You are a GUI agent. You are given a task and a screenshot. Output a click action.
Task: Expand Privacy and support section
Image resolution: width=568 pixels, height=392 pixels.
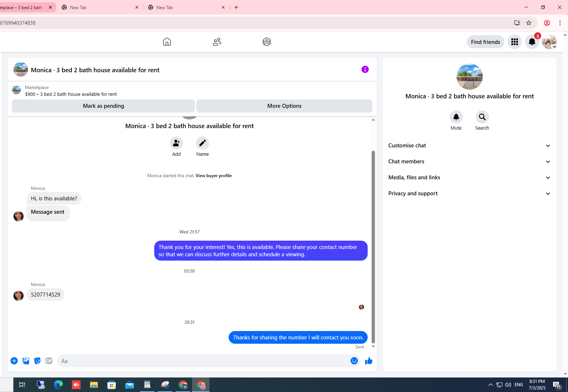pyautogui.click(x=470, y=193)
